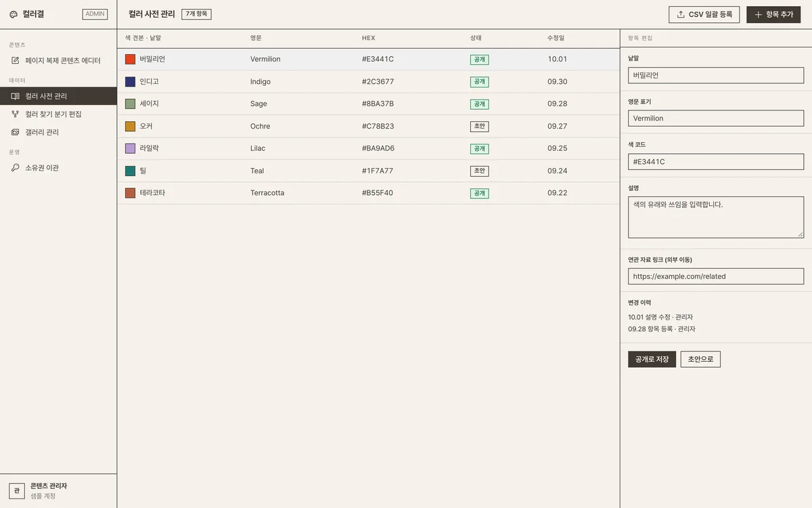812x508 pixels.
Task: Click the 초안으로 button
Action: [700, 359]
